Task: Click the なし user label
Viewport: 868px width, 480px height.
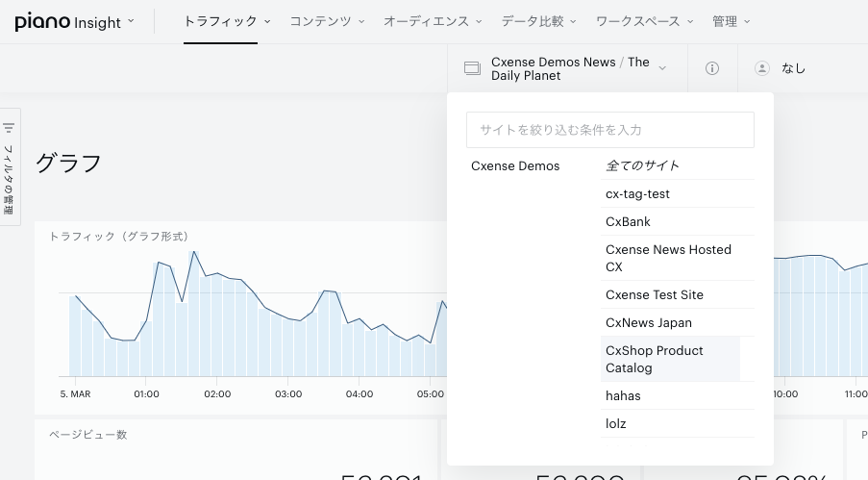Action: click(x=793, y=68)
